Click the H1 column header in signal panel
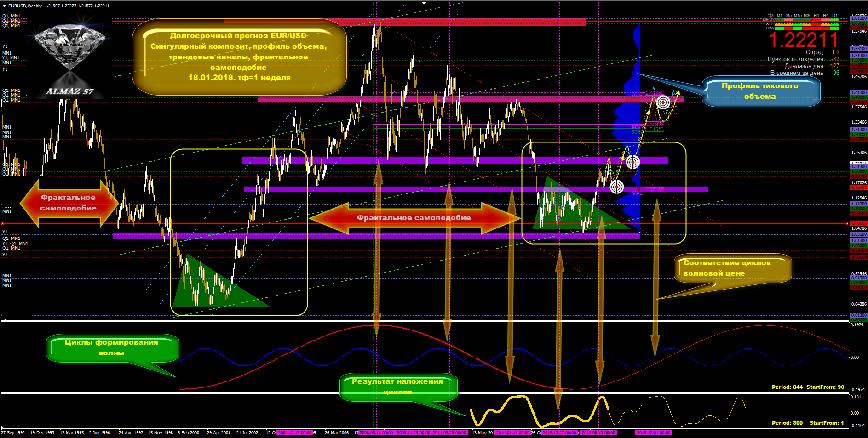 point(816,16)
